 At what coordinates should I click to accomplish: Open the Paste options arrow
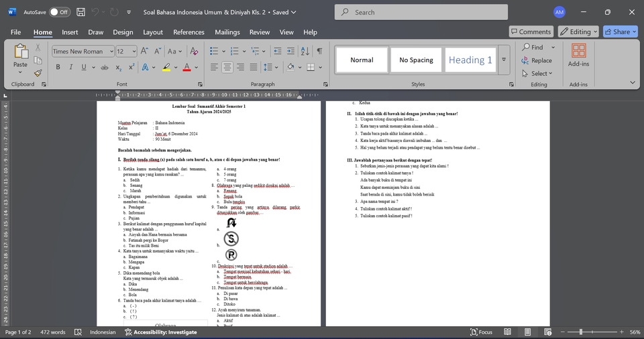coord(20,72)
